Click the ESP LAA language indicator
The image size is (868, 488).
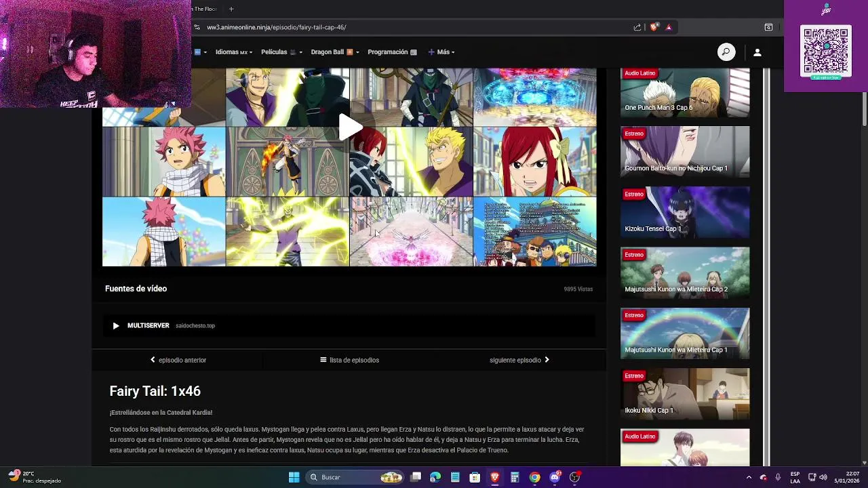coord(795,477)
